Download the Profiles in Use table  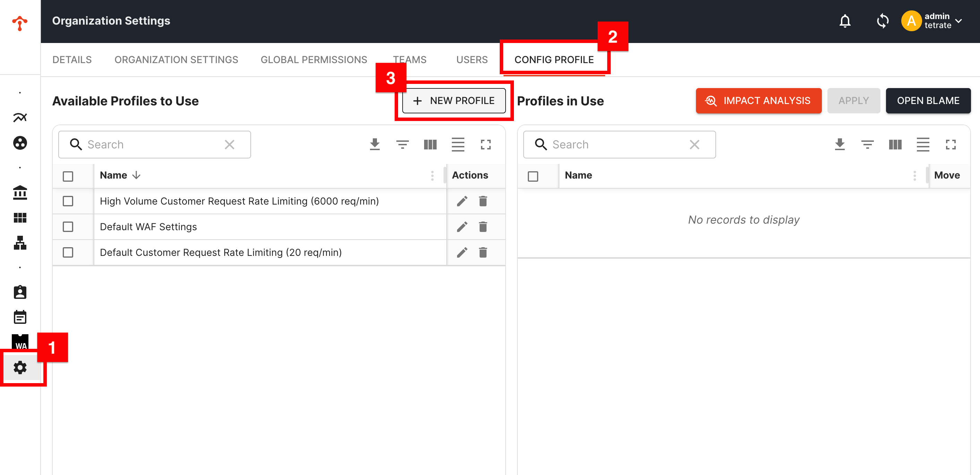[x=840, y=145]
